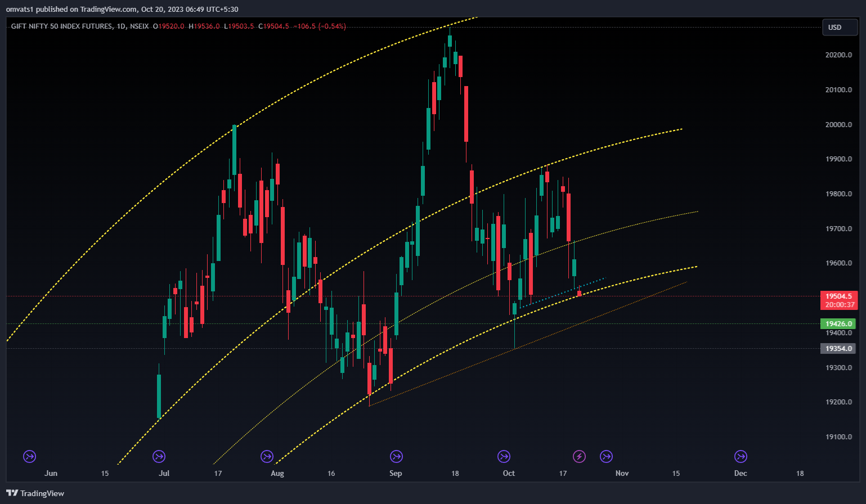Click the rollover event icon left of Jun
Image resolution: width=866 pixels, height=504 pixels.
(29, 456)
